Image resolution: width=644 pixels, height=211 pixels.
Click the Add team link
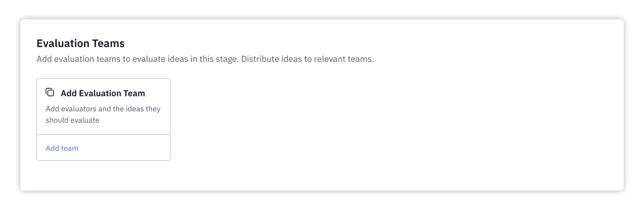pos(62,148)
